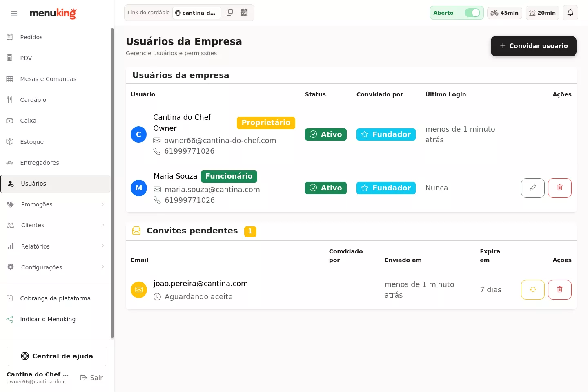Viewport: 588px width, 392px height.
Task: Collapse the sidebar with the hamburger icon
Action: 14,13
